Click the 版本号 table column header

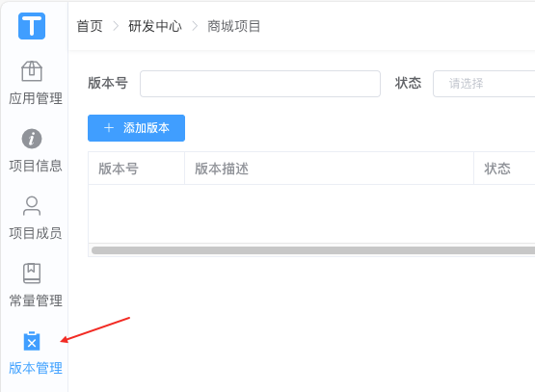136,169
